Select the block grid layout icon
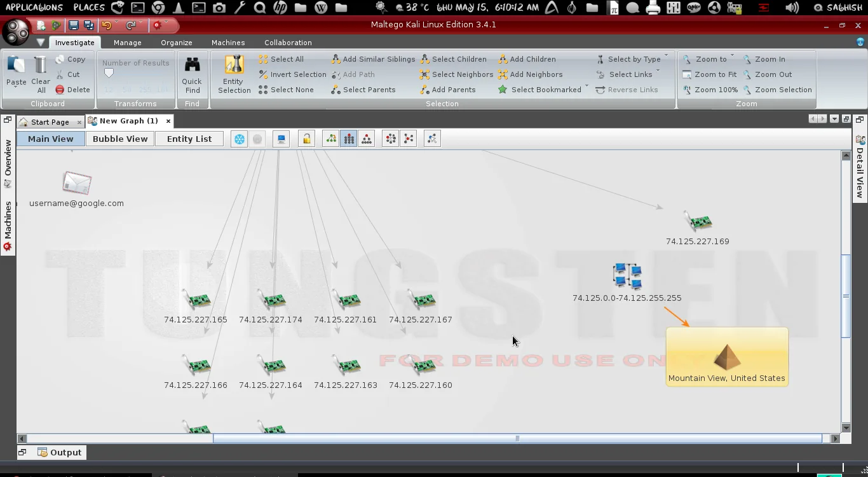Screen dimensions: 868x477 tap(349, 139)
